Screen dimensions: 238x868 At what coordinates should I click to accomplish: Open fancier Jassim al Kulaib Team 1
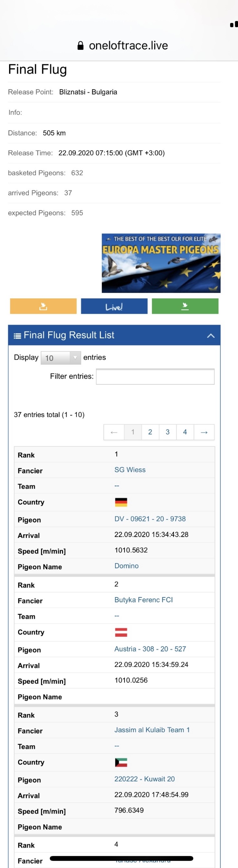pos(152,730)
